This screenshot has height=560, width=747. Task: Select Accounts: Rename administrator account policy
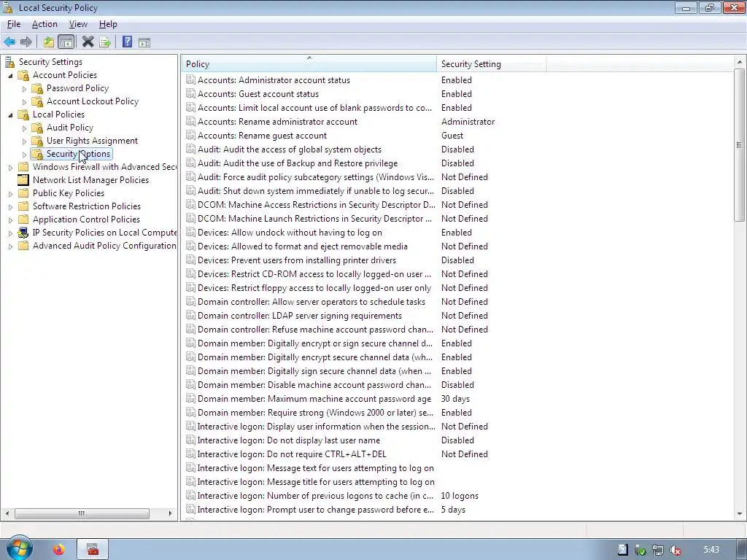277,122
